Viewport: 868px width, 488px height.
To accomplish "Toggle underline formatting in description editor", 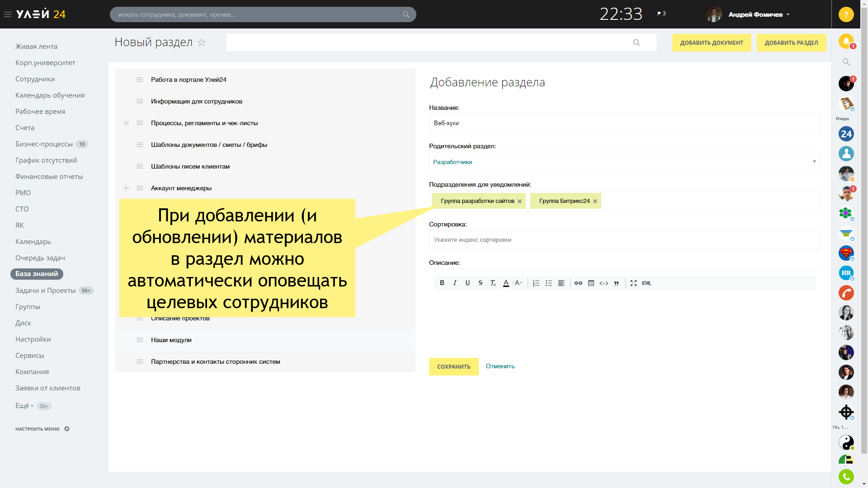I will click(x=467, y=283).
